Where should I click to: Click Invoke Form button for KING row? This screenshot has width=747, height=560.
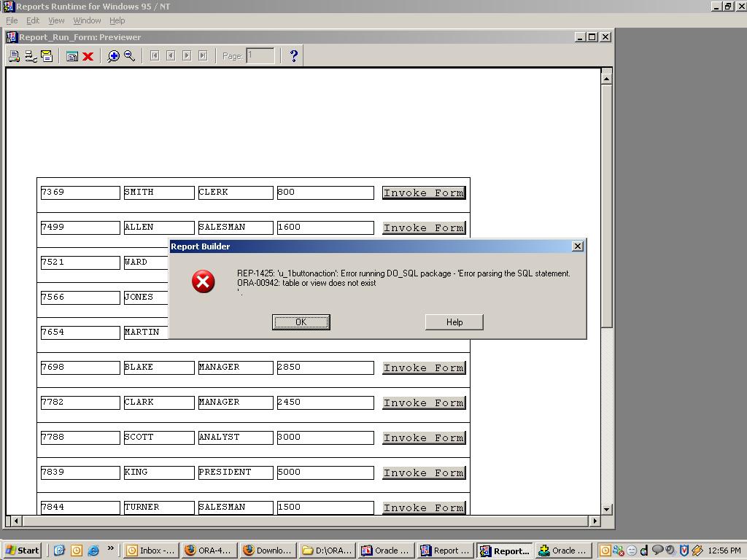424,472
